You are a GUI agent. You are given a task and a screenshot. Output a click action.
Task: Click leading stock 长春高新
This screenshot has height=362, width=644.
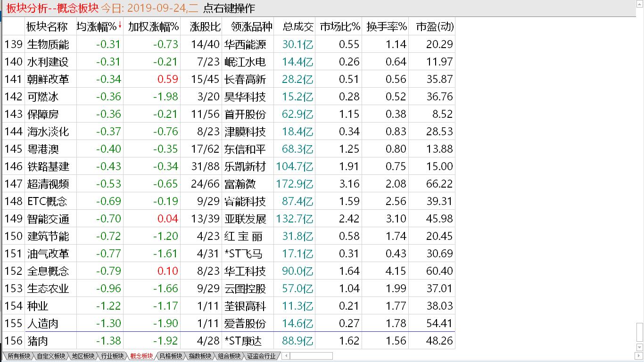point(245,79)
